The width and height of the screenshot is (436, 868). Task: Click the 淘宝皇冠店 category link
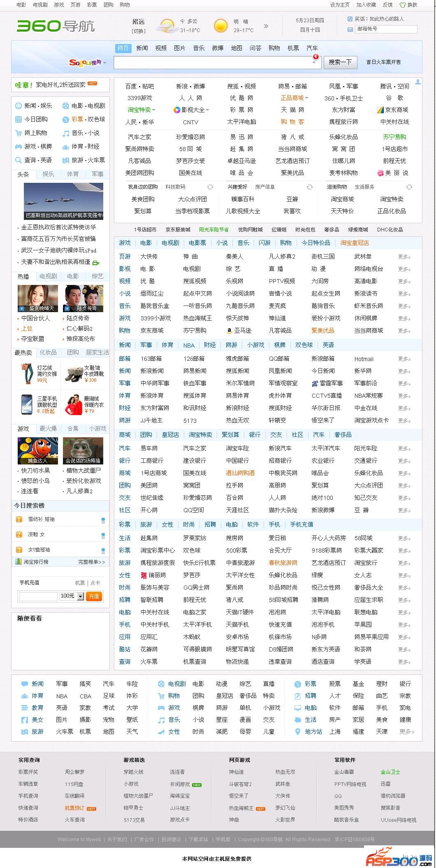[x=355, y=243]
